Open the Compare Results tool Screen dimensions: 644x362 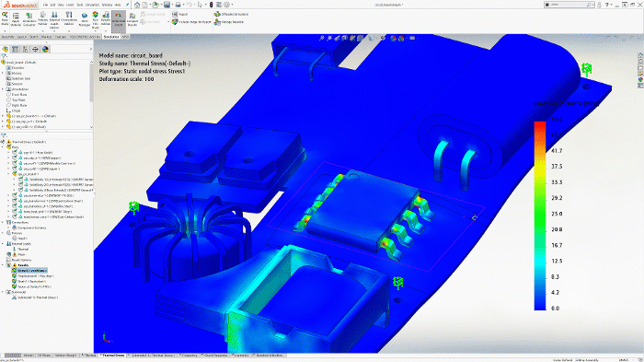(x=132, y=19)
